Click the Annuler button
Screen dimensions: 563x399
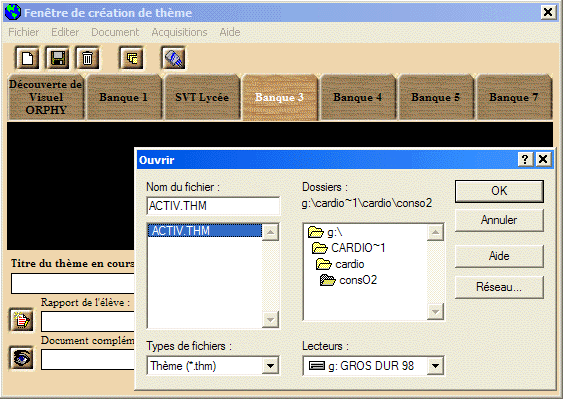tap(499, 220)
